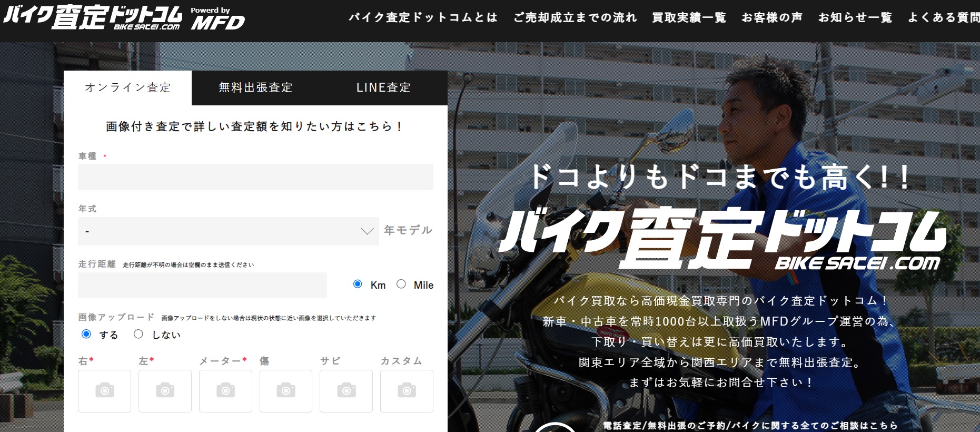980x432 pixels.
Task: Click the large バイク査定ドットコム hero logo
Action: pos(721,238)
